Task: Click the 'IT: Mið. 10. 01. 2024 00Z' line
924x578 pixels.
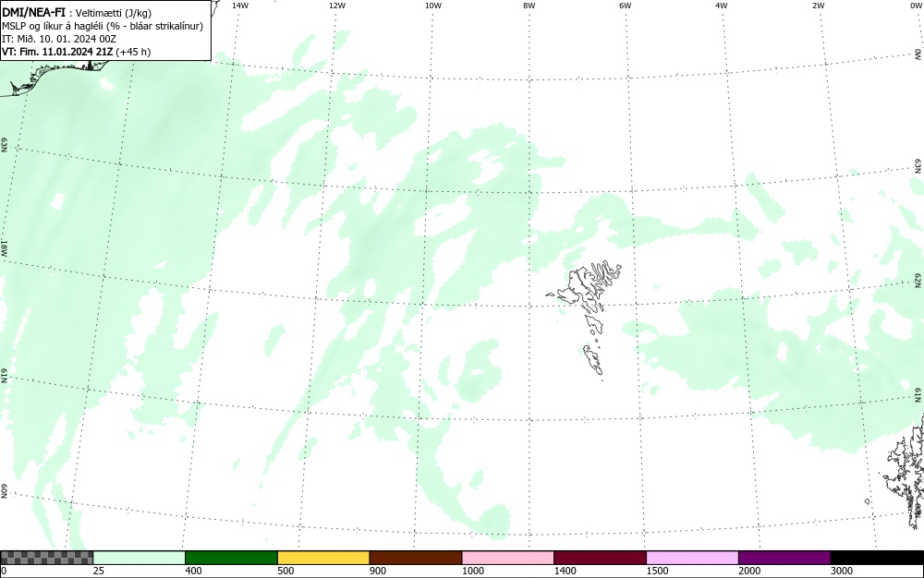Action: click(x=59, y=39)
